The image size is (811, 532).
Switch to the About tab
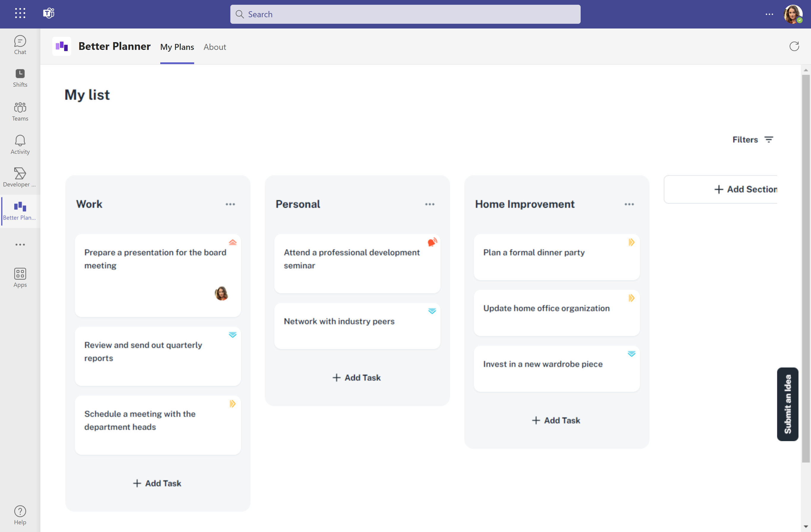215,47
